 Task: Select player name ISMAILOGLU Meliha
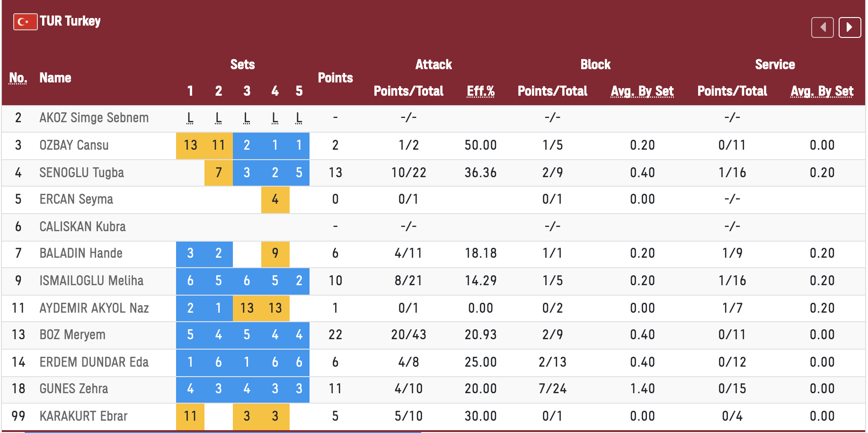click(91, 281)
